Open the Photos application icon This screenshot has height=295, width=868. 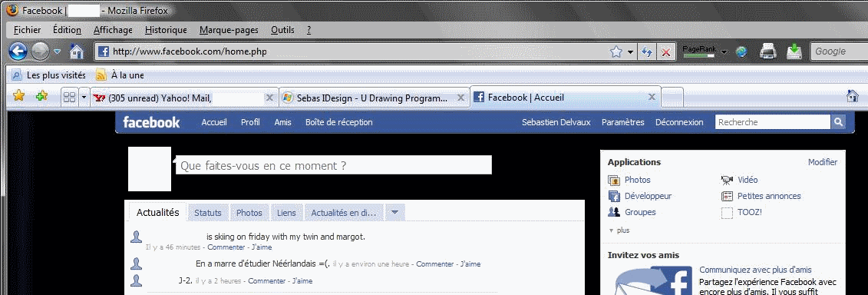[x=614, y=180]
